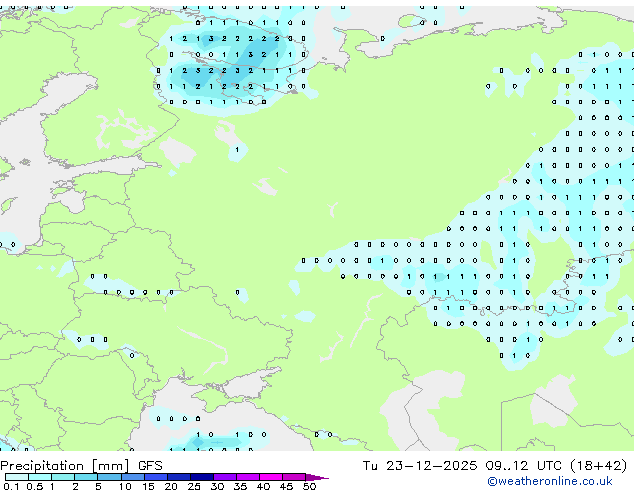
Task: Click the '25' legend scale label
Action: (x=194, y=486)
